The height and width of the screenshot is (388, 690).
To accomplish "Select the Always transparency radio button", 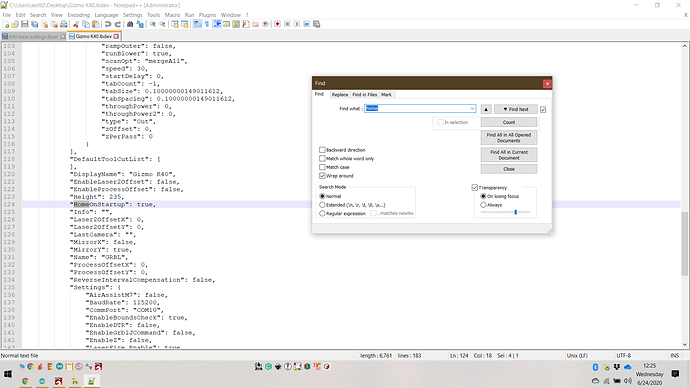I will [x=483, y=205].
